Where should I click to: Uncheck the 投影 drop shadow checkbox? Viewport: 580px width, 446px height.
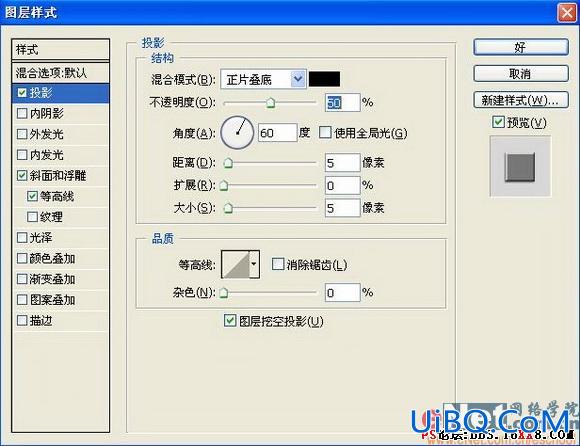point(22,92)
